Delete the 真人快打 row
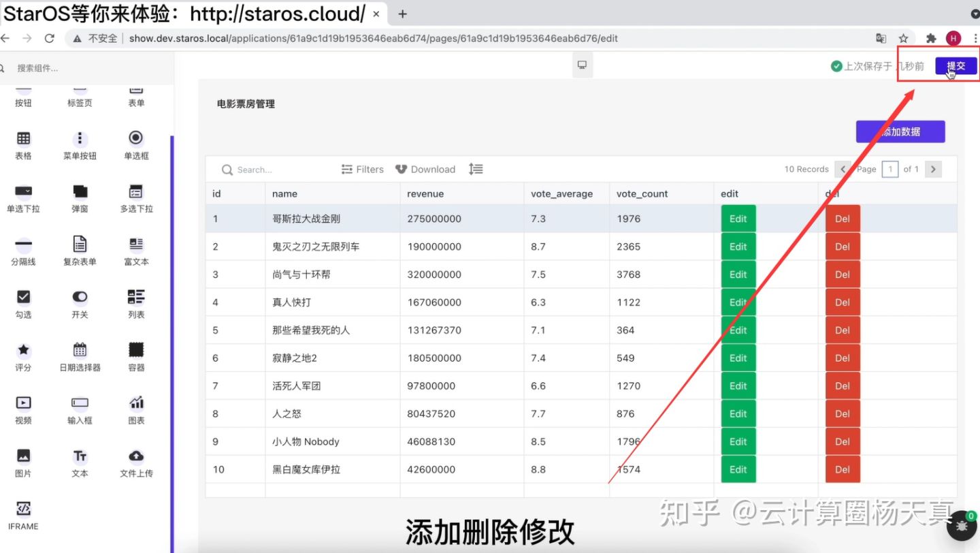The height and width of the screenshot is (553, 980). [x=843, y=302]
